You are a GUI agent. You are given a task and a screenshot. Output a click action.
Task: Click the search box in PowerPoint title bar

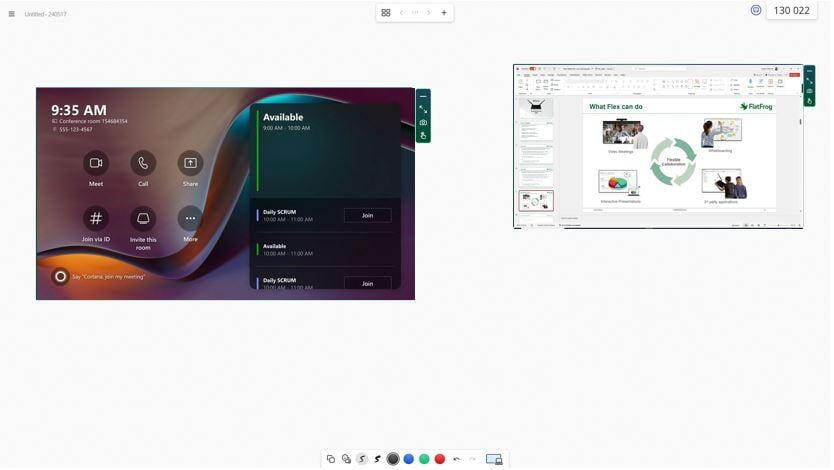pos(659,69)
